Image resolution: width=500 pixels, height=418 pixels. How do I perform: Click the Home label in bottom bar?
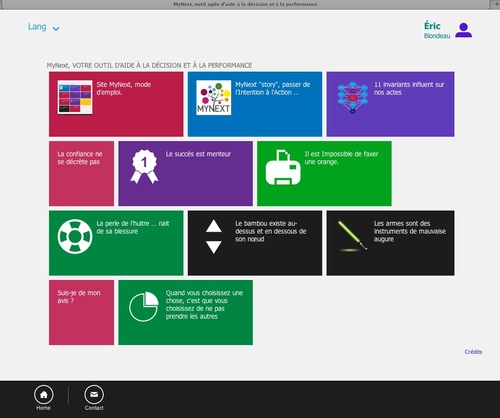click(x=43, y=408)
